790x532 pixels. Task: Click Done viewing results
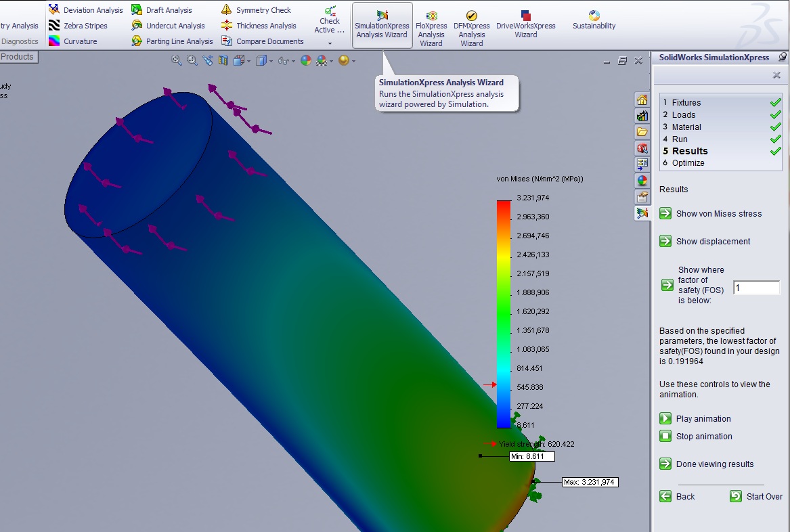(707, 464)
